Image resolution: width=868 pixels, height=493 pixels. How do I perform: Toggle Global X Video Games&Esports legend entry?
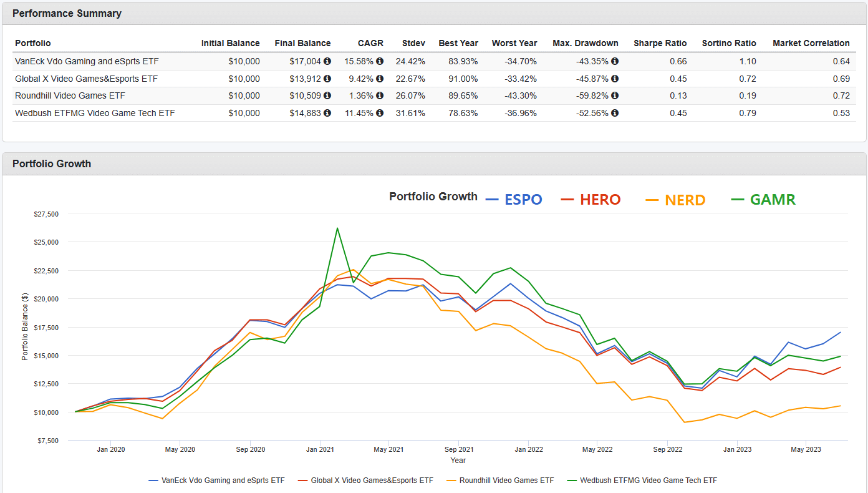365,481
